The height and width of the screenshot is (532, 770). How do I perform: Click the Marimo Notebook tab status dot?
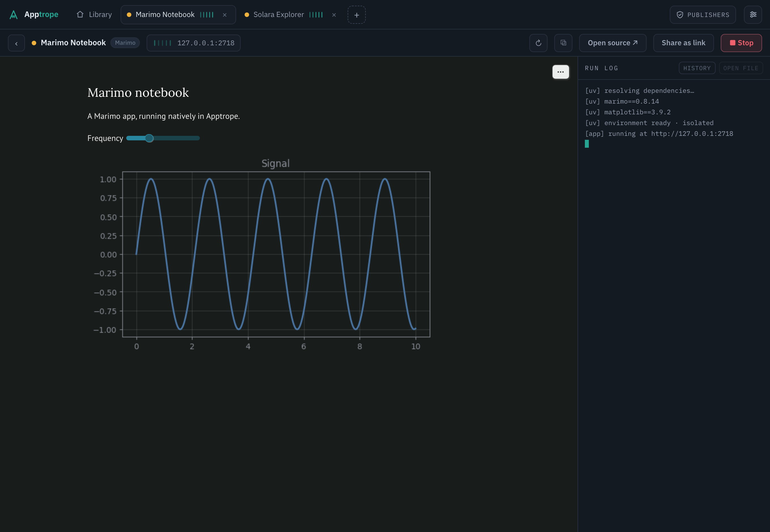129,15
